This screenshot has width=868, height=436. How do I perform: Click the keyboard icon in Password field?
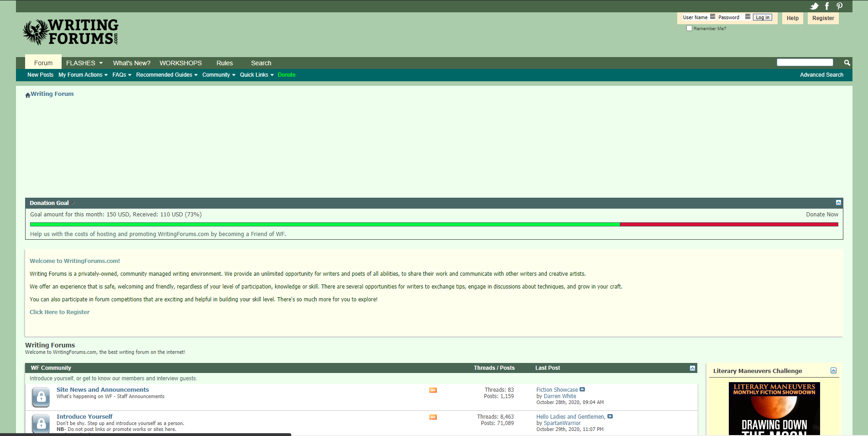pos(748,16)
